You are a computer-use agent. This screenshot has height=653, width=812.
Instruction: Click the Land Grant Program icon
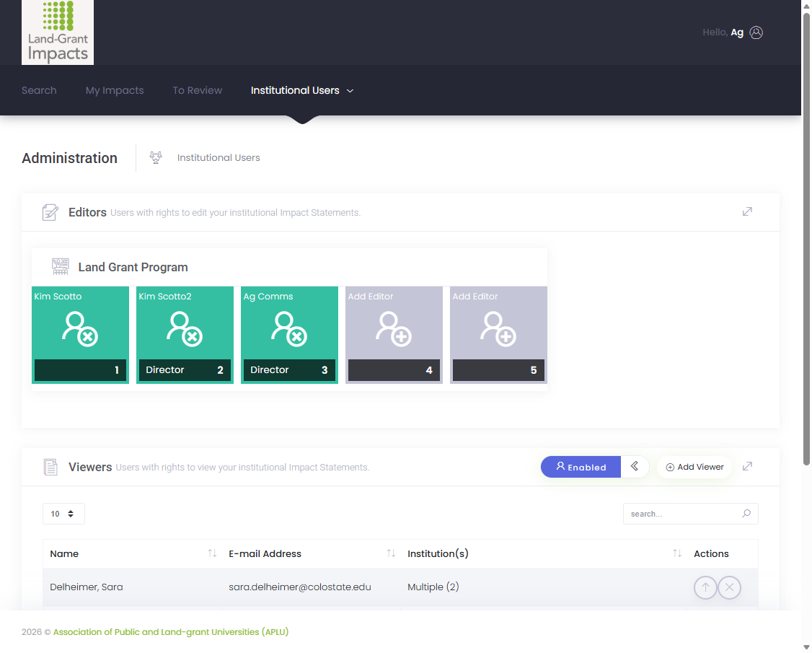click(61, 266)
